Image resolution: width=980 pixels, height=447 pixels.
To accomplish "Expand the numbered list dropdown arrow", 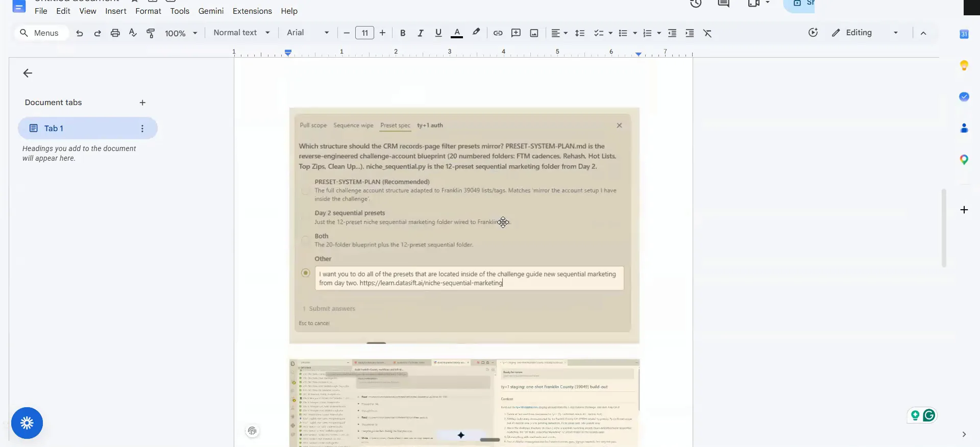I will click(x=659, y=33).
